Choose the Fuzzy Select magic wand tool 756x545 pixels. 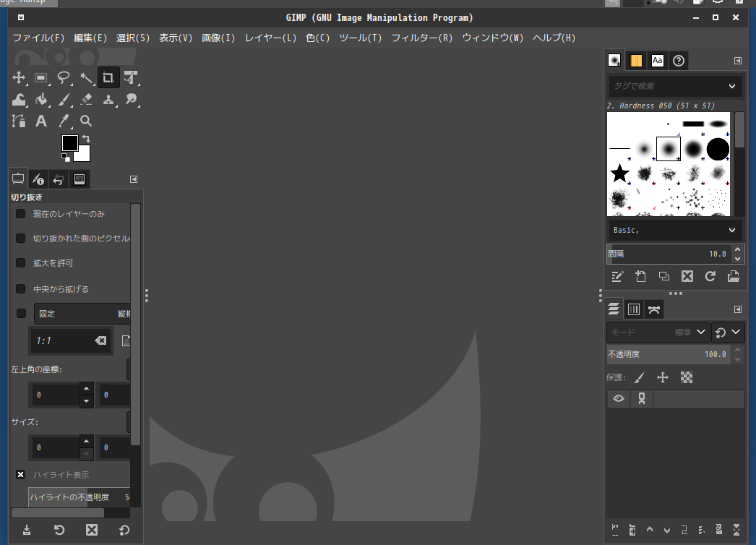(86, 78)
